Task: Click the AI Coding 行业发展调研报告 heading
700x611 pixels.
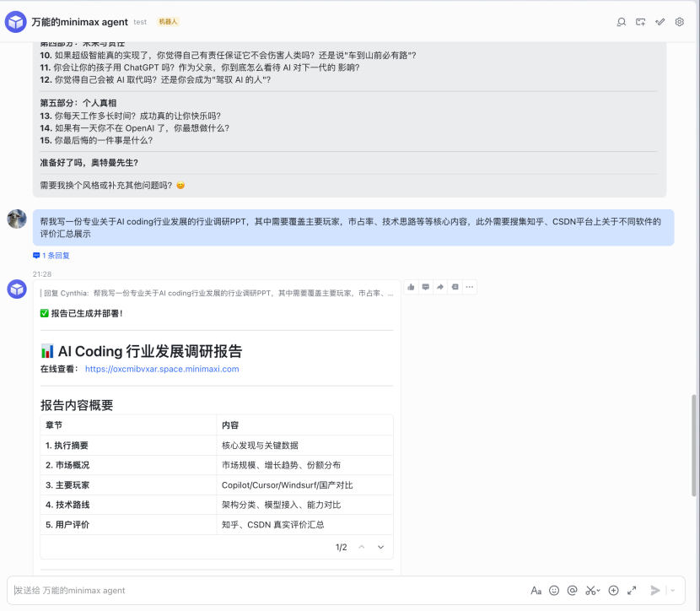Action: pyautogui.click(x=150, y=351)
